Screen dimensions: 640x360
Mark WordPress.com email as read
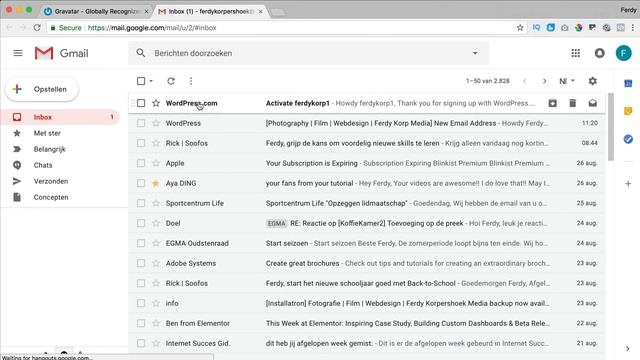click(x=593, y=103)
